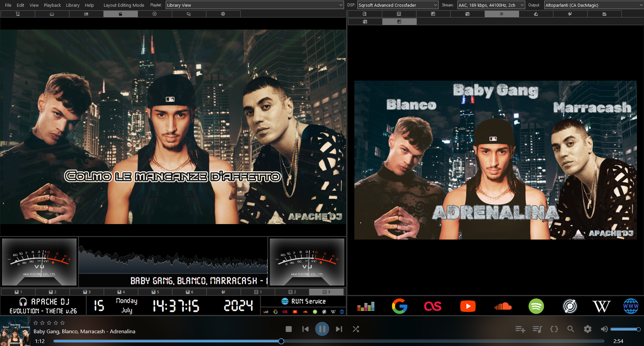Image resolution: width=644 pixels, height=346 pixels.
Task: Click small Last.fm icon under RUN Service
Action: pyautogui.click(x=285, y=312)
